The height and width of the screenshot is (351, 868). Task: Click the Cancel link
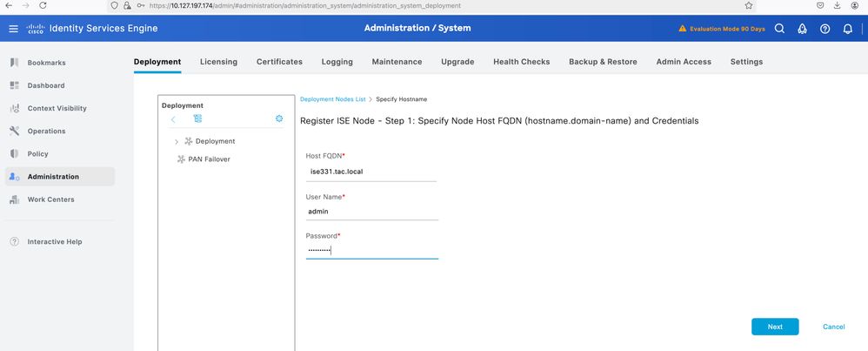[x=834, y=327]
